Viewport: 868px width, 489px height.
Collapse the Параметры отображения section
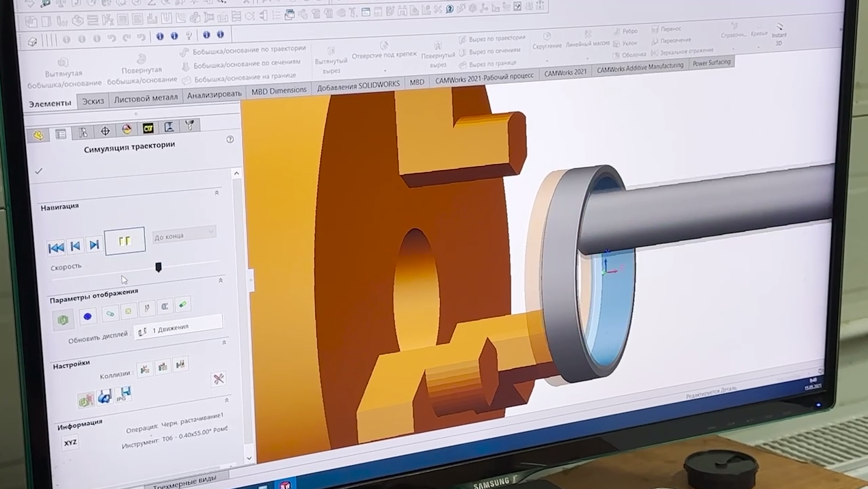pos(220,280)
